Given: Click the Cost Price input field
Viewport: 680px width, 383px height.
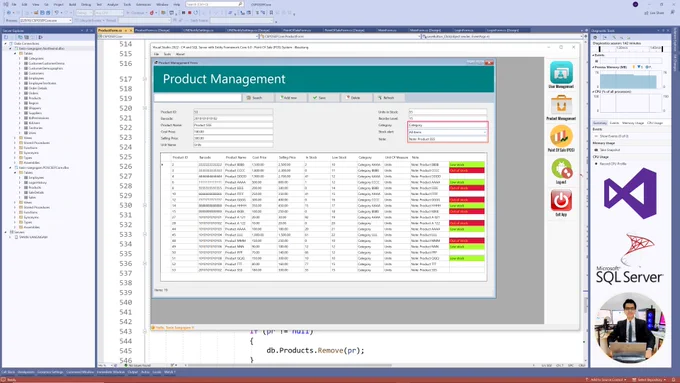Looking at the screenshot, I should [233, 131].
